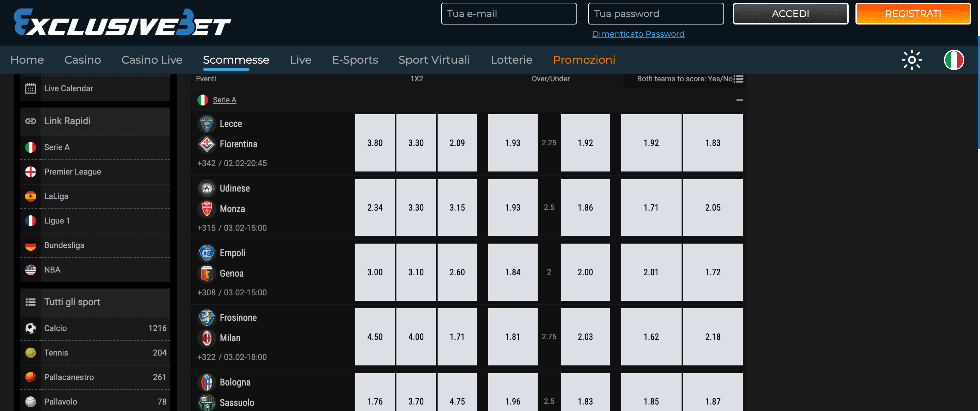Toggle the light theme sun icon

pos(912,60)
